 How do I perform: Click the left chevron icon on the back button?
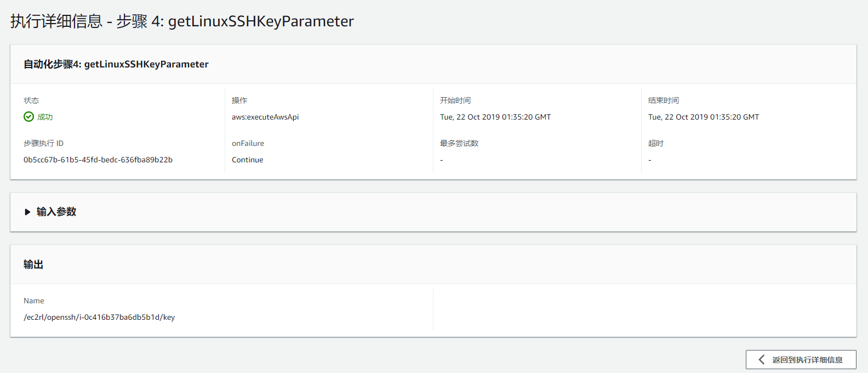coord(761,360)
